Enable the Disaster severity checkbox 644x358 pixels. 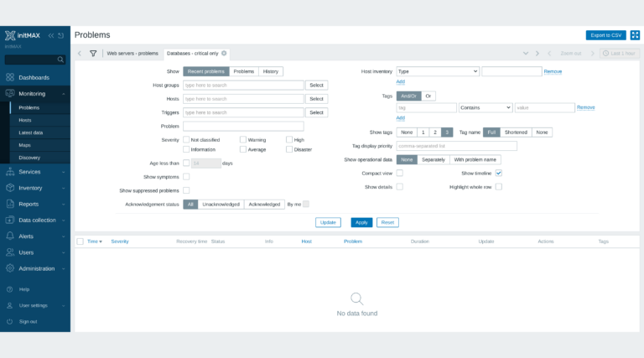coord(289,149)
